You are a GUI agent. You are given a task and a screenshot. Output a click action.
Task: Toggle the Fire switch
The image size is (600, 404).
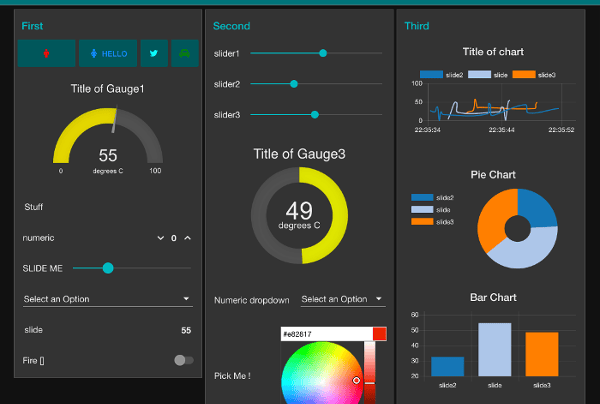coord(184,360)
